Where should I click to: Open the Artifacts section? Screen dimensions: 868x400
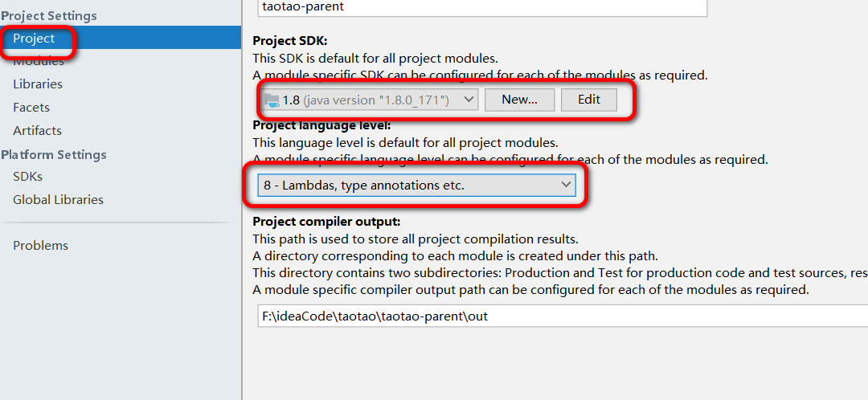pyautogui.click(x=37, y=131)
